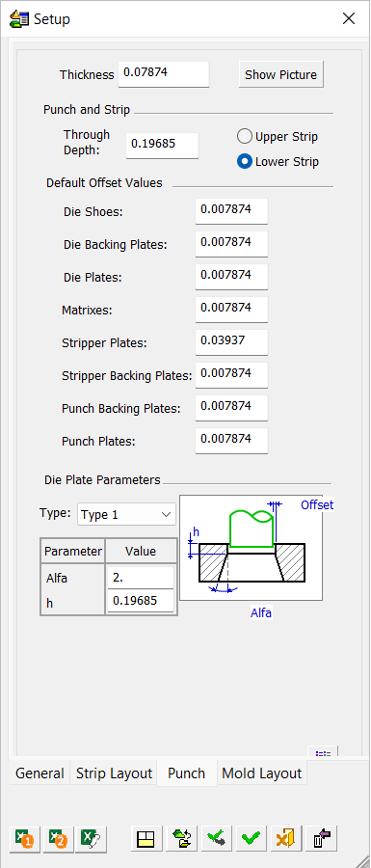Click the Excel icon with pencil

(x=92, y=838)
